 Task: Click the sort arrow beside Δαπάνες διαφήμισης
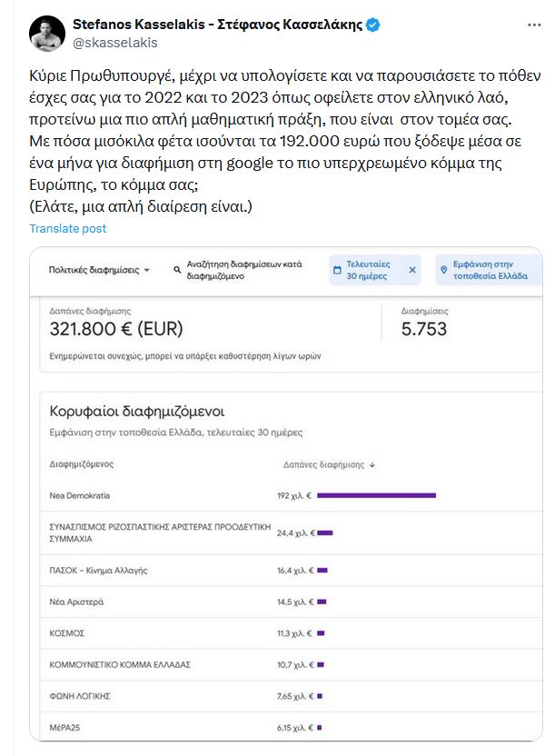pos(372,464)
